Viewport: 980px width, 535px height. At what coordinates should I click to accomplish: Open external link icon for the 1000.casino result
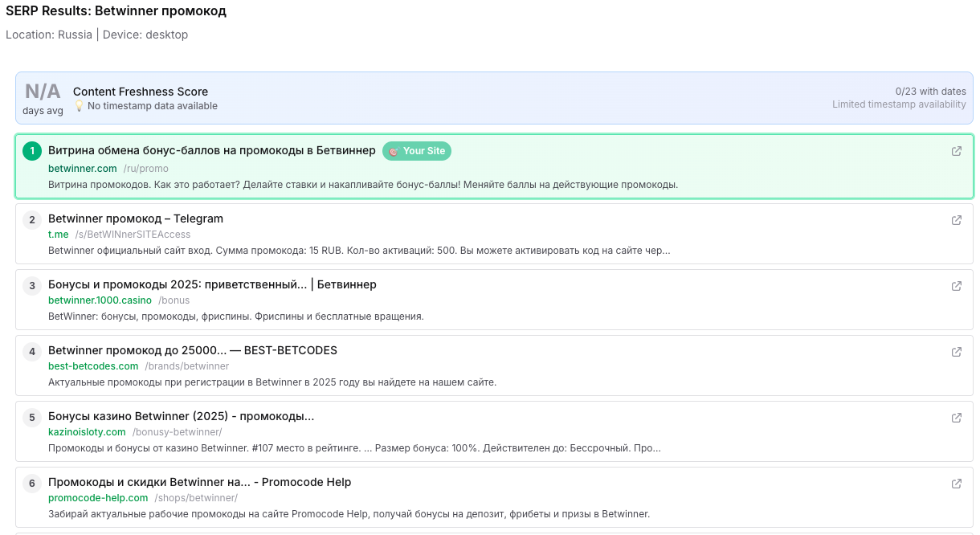956,285
